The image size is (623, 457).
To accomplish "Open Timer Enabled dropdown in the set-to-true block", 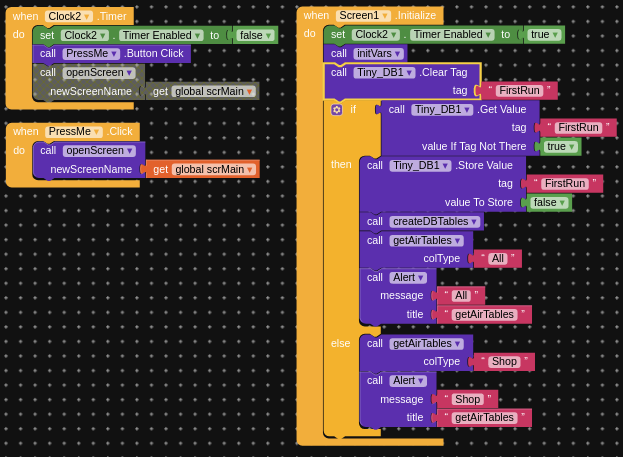I will 452,35.
